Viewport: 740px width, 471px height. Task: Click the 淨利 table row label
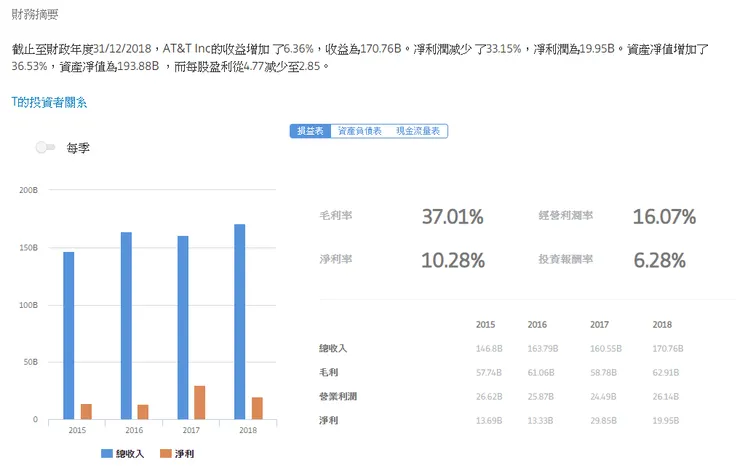pos(328,421)
